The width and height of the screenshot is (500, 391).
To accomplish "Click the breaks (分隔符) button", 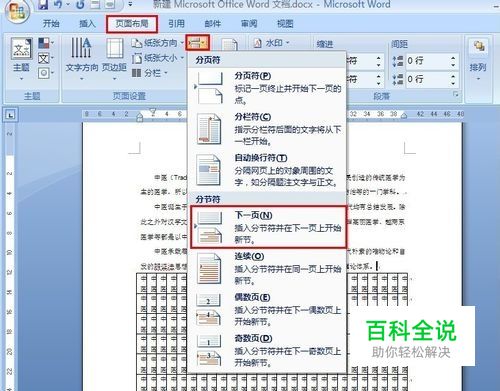I will (x=197, y=43).
